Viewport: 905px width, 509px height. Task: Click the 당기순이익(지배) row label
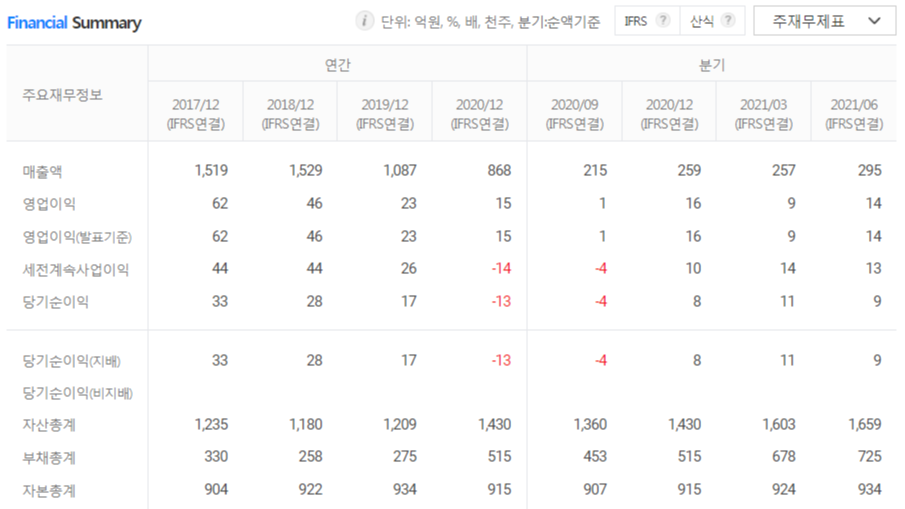tap(71, 361)
